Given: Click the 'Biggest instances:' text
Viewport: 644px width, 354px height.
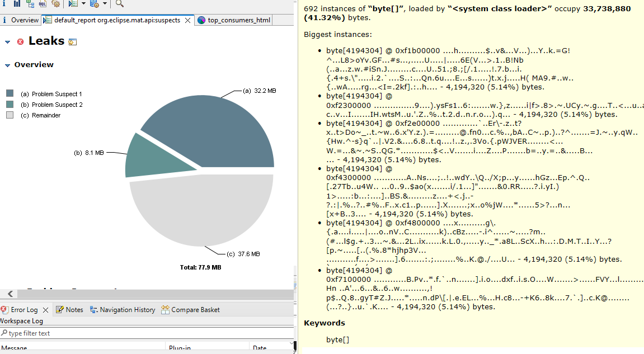Looking at the screenshot, I should click(337, 35).
